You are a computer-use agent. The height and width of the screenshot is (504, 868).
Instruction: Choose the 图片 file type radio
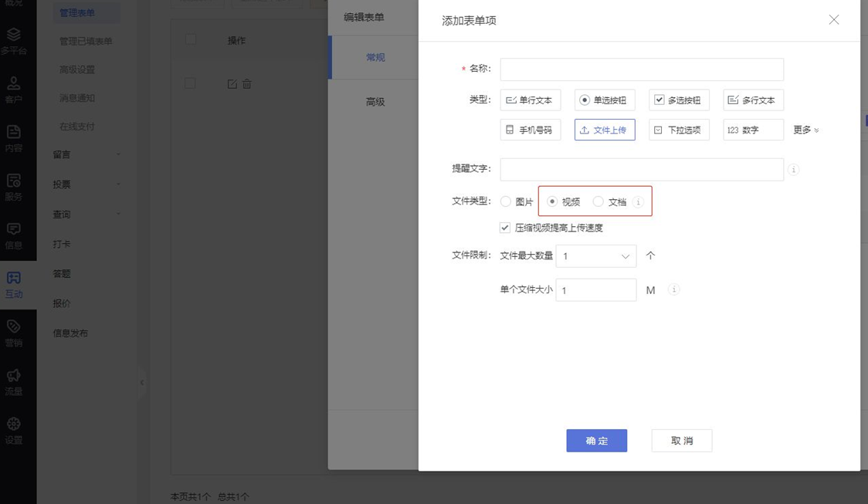(x=505, y=202)
